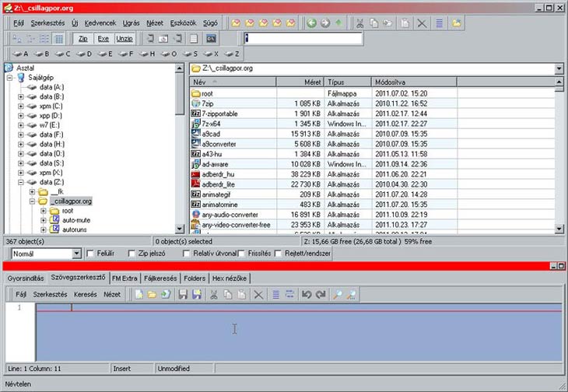
Task: Create new document in text editor toolbar
Action: pyautogui.click(x=139, y=294)
